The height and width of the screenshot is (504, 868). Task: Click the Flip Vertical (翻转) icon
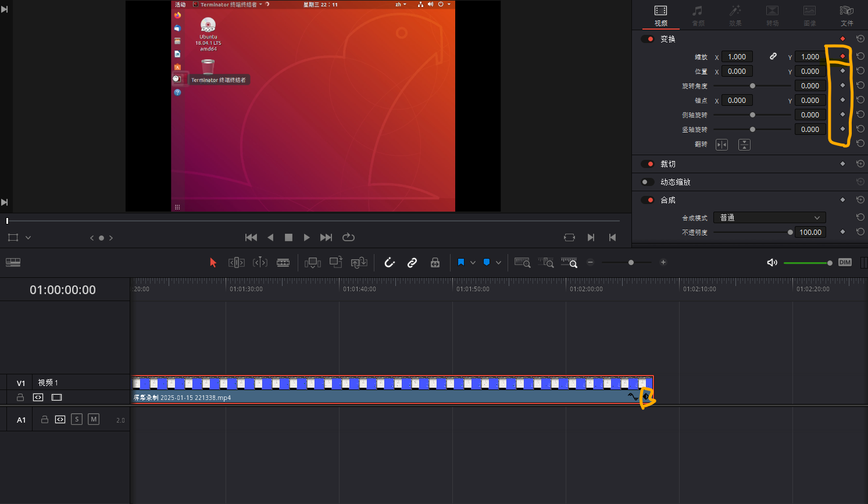744,145
